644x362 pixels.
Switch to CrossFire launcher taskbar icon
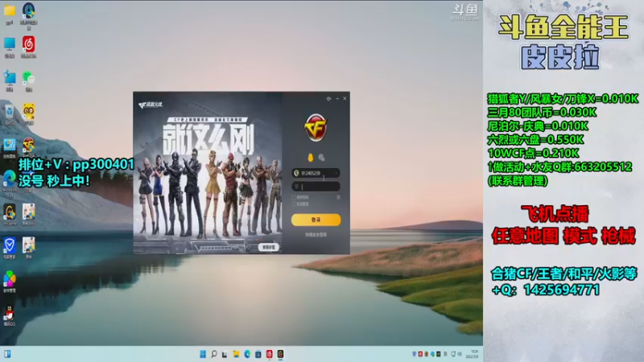click(280, 354)
